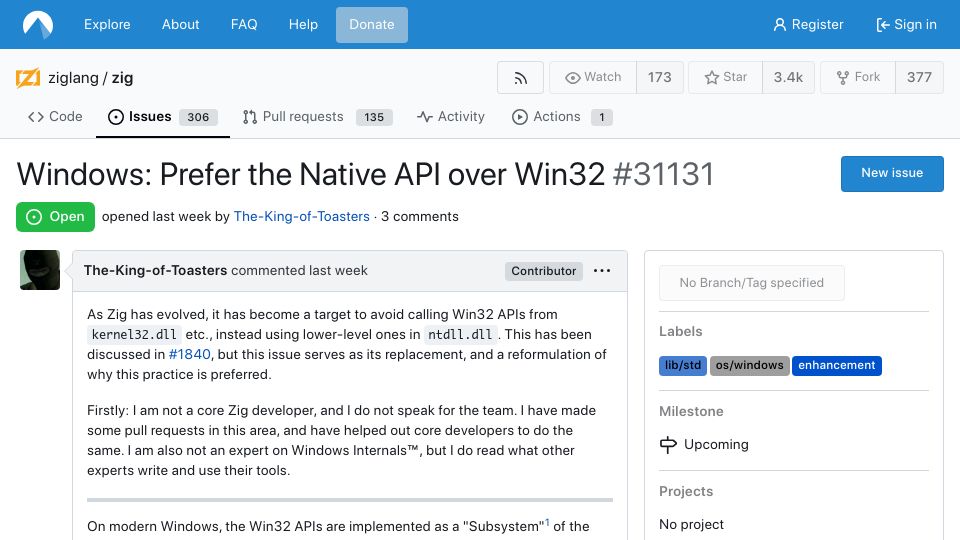
Task: Open the Register link
Action: click(x=808, y=24)
